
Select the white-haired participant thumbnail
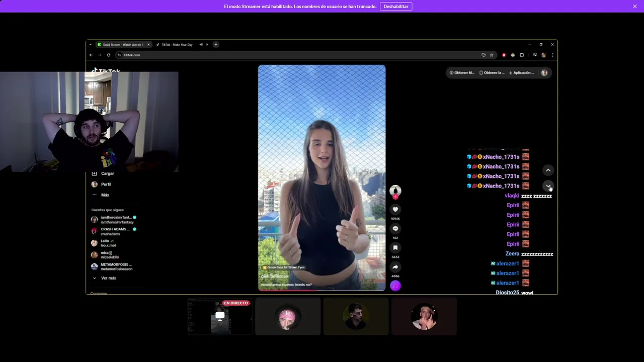(x=424, y=316)
